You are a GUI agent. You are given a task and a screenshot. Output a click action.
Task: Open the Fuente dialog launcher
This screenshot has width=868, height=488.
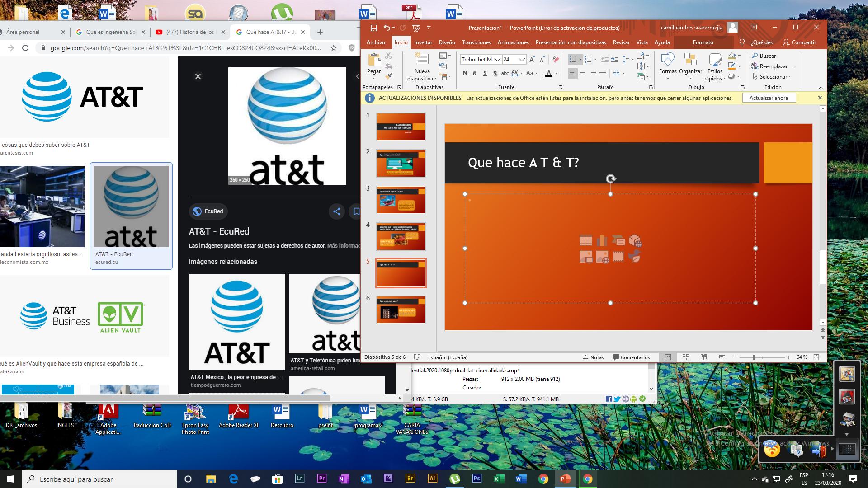click(x=561, y=87)
